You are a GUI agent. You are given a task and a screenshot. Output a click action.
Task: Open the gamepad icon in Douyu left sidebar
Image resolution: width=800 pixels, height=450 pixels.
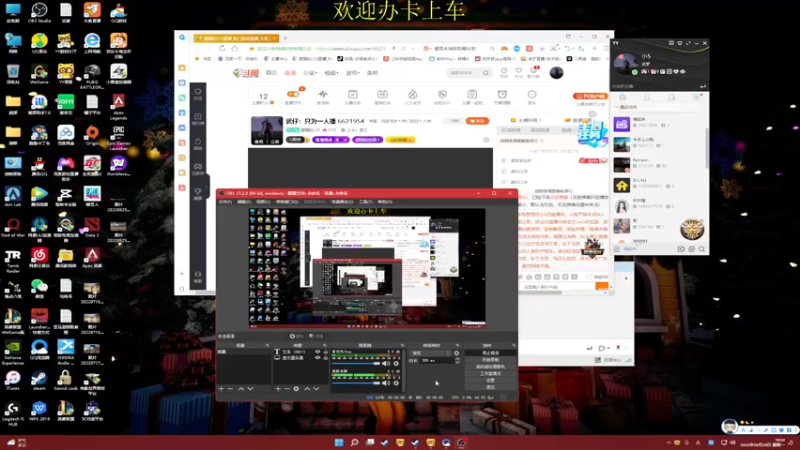[198, 168]
